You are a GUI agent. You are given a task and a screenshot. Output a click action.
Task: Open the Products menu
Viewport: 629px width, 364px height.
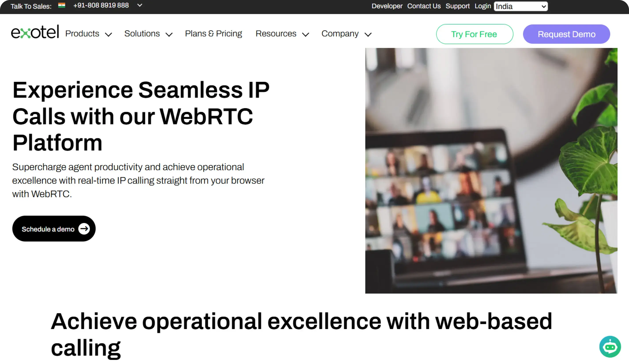point(82,34)
